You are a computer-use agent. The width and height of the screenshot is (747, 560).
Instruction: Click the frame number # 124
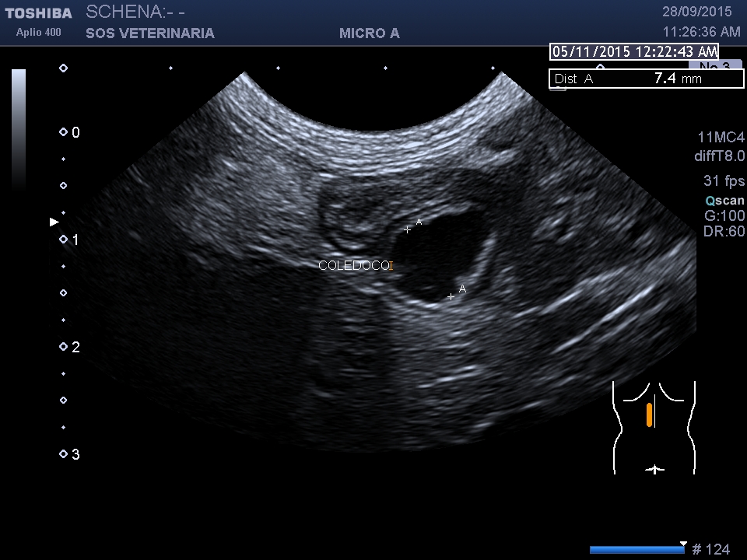[710, 550]
